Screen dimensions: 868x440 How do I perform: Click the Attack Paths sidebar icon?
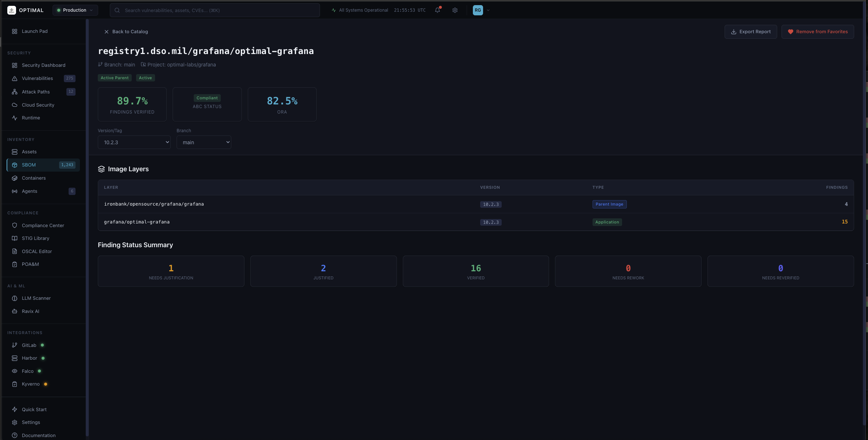(15, 92)
